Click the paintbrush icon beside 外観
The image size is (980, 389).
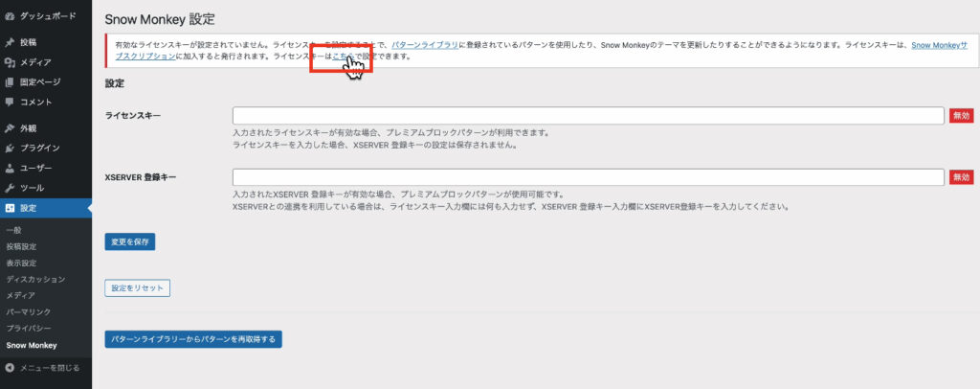pos(10,128)
